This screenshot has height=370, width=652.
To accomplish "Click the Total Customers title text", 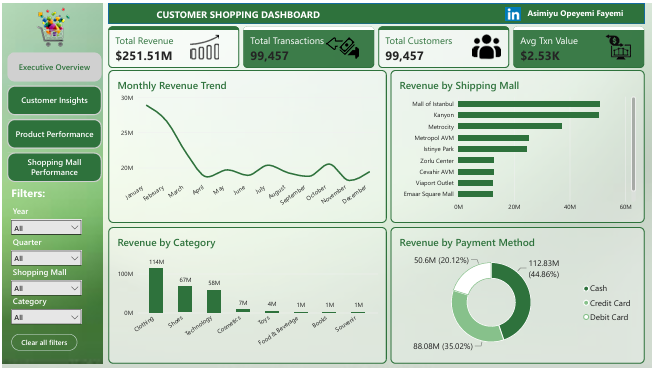I will 418,41.
